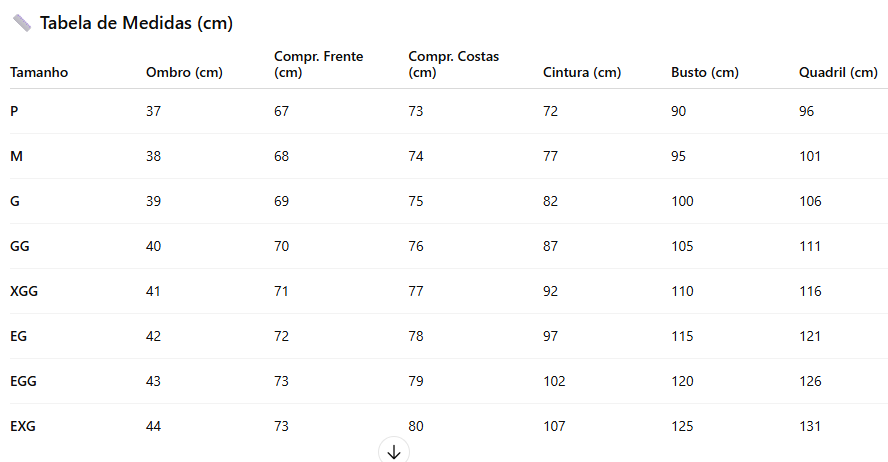Click the ruler icon beside the table title
This screenshot has height=462, width=888.
[x=21, y=23]
